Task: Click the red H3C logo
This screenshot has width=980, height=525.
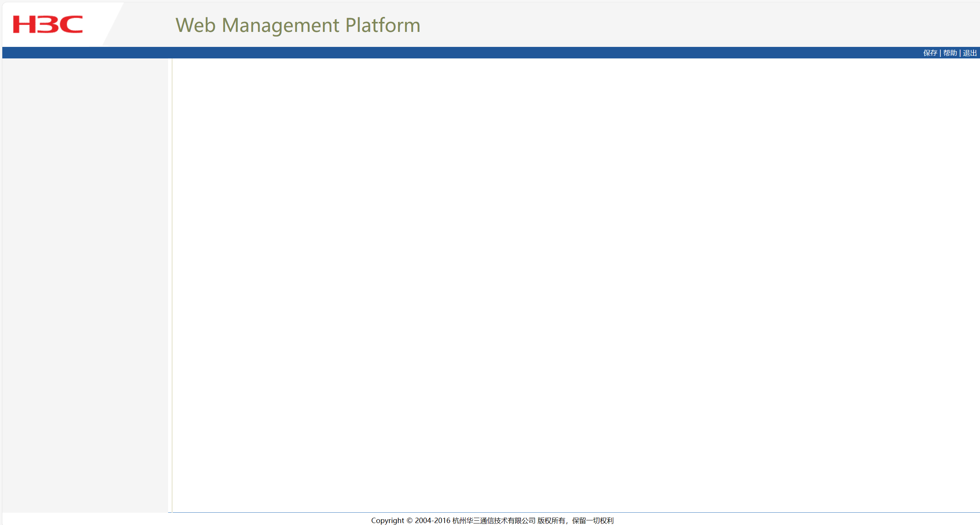Action: 48,24
